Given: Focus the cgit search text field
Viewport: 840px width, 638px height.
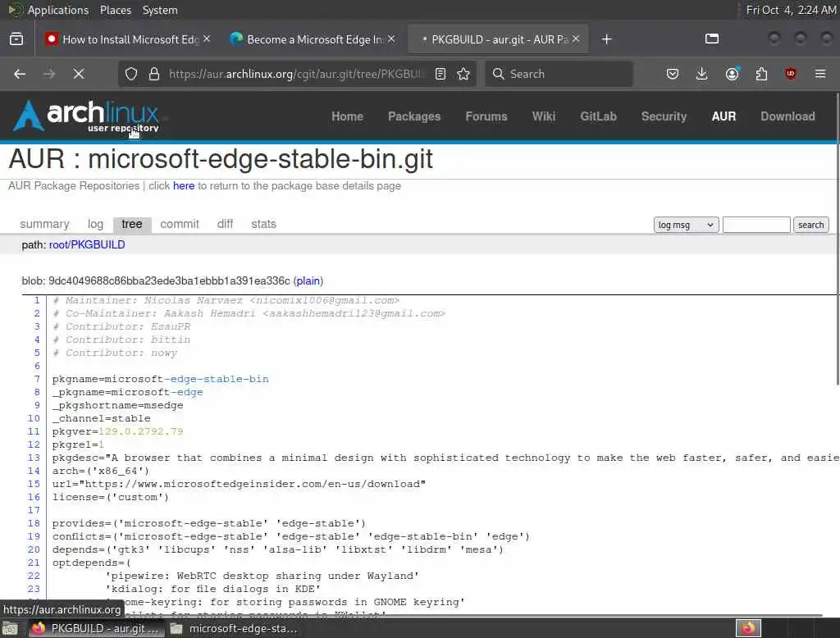Looking at the screenshot, I should [x=756, y=225].
